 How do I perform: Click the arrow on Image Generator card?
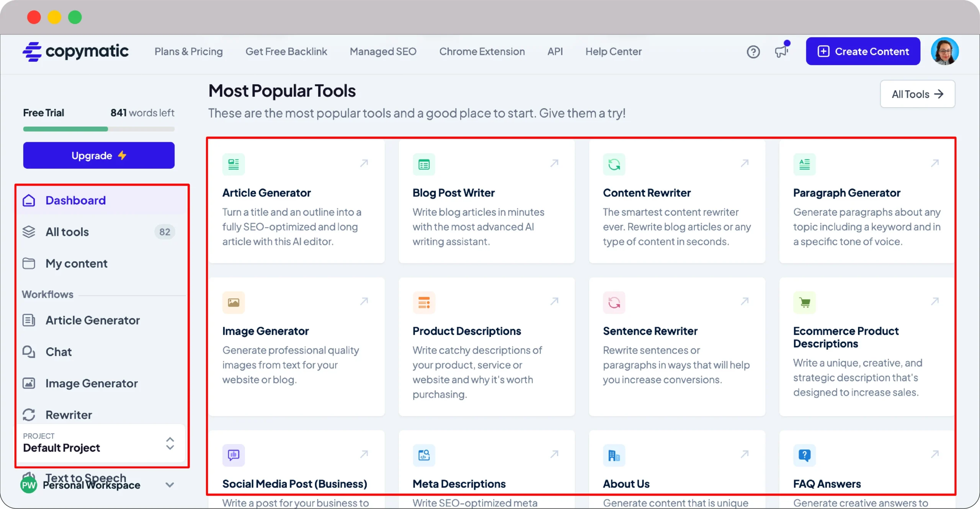click(x=364, y=301)
